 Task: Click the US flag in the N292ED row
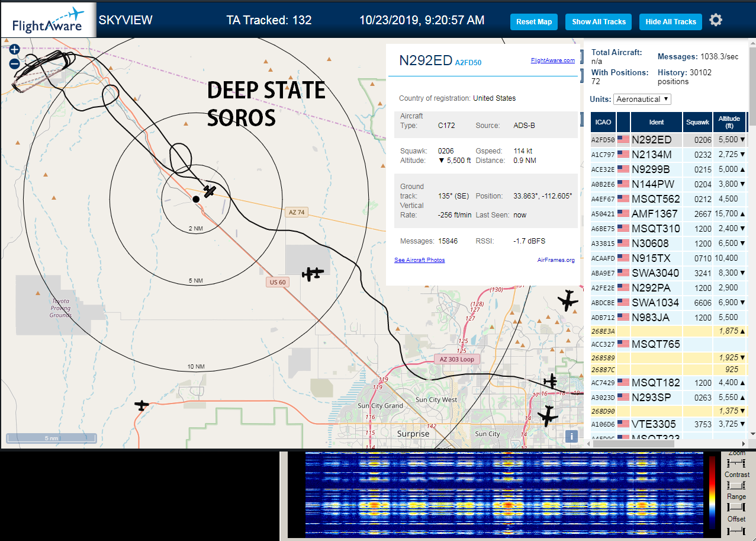(623, 140)
